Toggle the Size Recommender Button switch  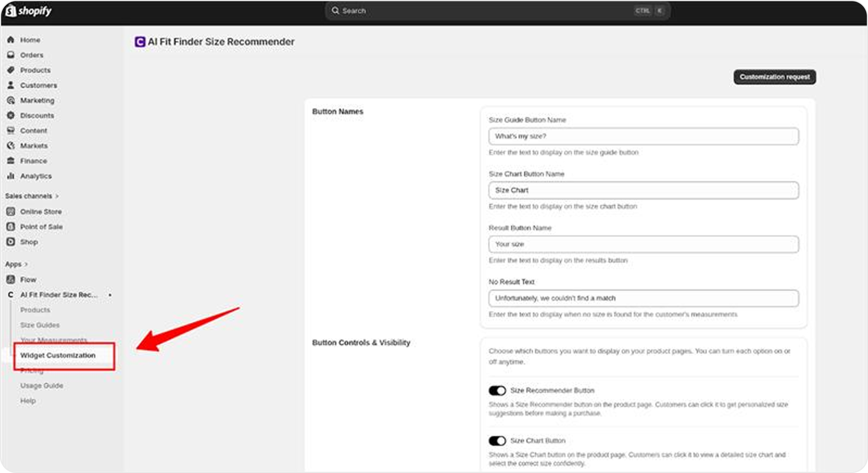(x=497, y=390)
